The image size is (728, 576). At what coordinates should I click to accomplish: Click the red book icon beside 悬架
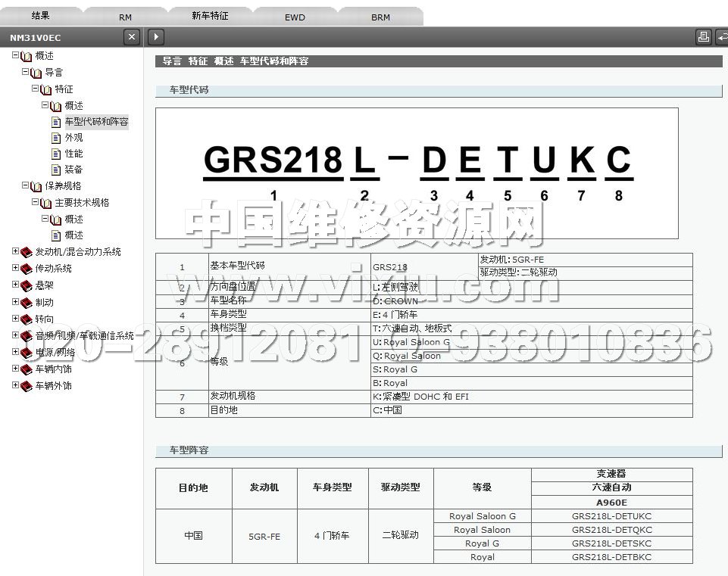(27, 285)
